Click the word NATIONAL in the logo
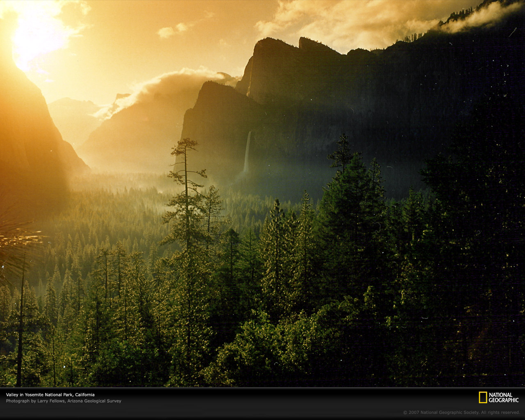Image resolution: width=525 pixels, height=420 pixels. [500, 395]
